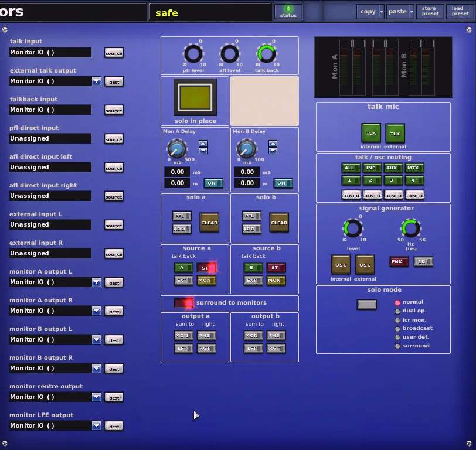Image resolution: width=476 pixels, height=450 pixels.
Task: Activate 1K tone button
Action: (423, 261)
